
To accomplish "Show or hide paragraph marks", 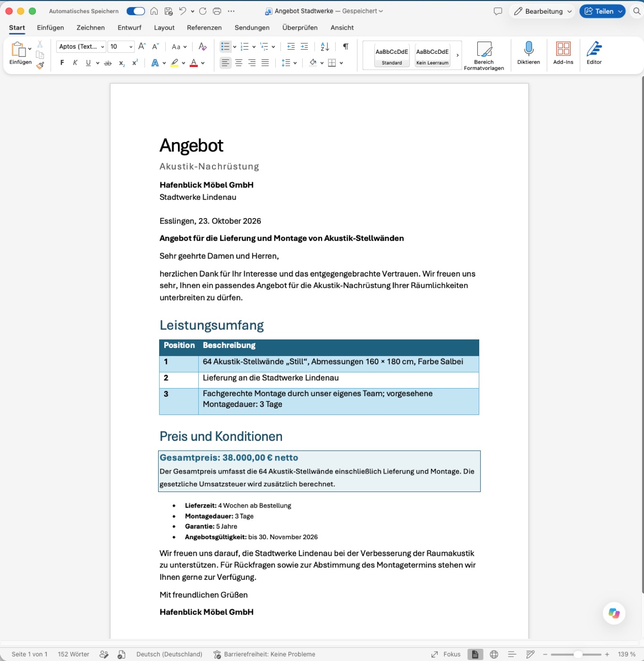I will pyautogui.click(x=346, y=47).
